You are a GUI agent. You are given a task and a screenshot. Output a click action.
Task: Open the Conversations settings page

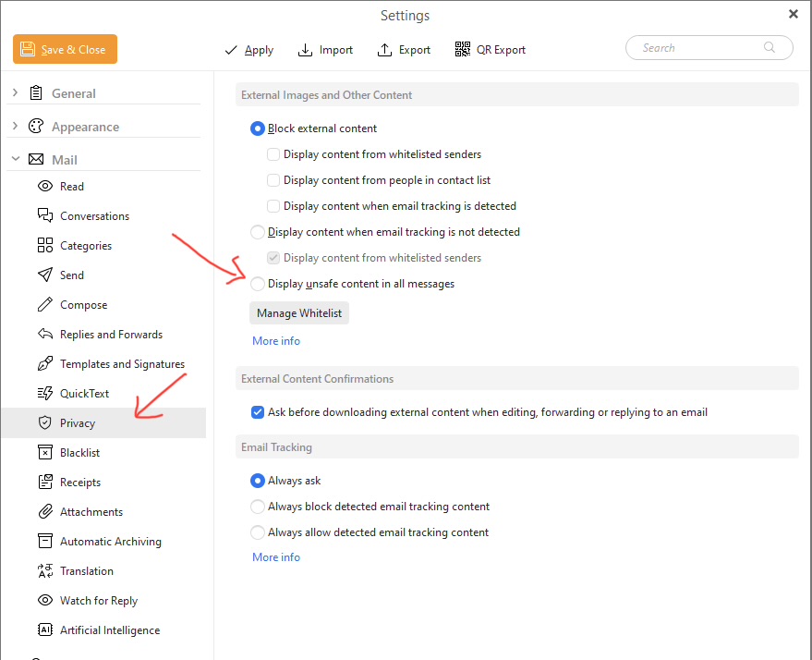coord(94,216)
